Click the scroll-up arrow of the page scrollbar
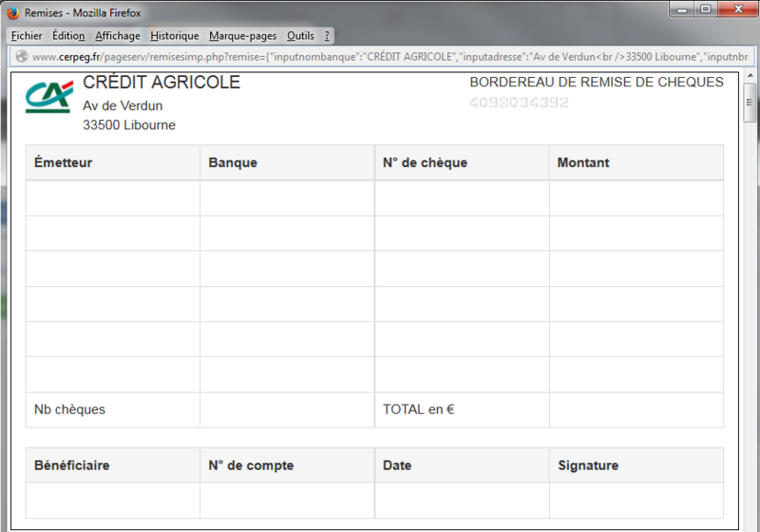The image size is (760, 532). (750, 76)
